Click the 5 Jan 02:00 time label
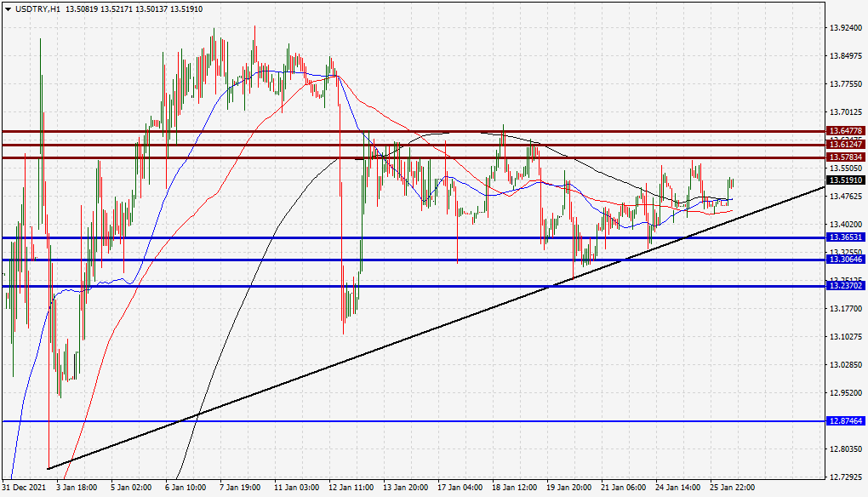The image size is (868, 497). (131, 488)
